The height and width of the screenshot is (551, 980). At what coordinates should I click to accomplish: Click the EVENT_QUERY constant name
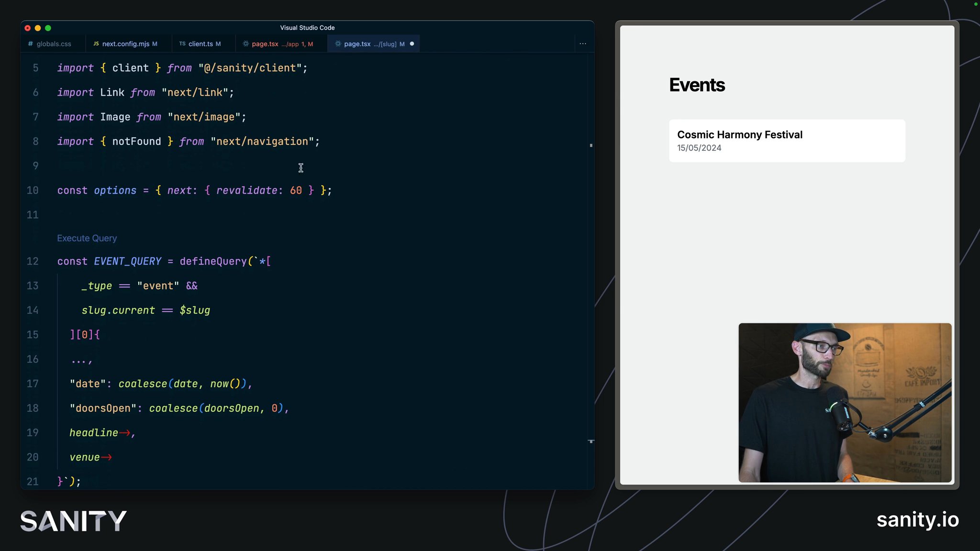point(128,262)
